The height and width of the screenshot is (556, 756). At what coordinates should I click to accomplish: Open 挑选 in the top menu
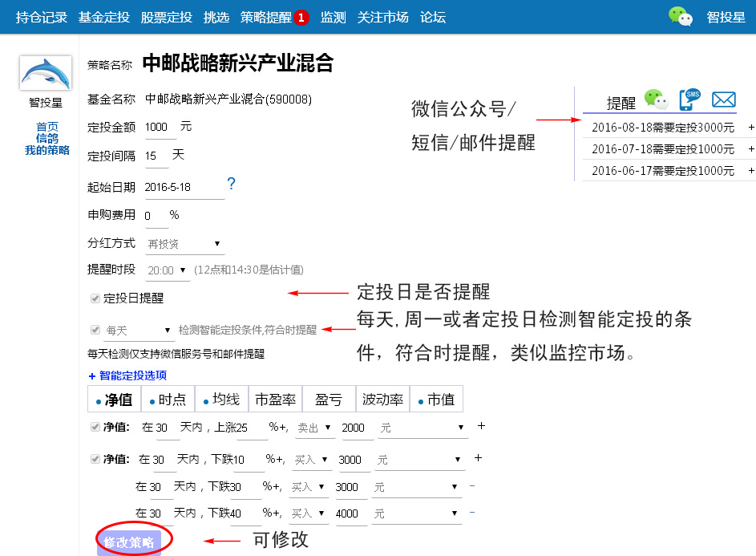tap(216, 18)
